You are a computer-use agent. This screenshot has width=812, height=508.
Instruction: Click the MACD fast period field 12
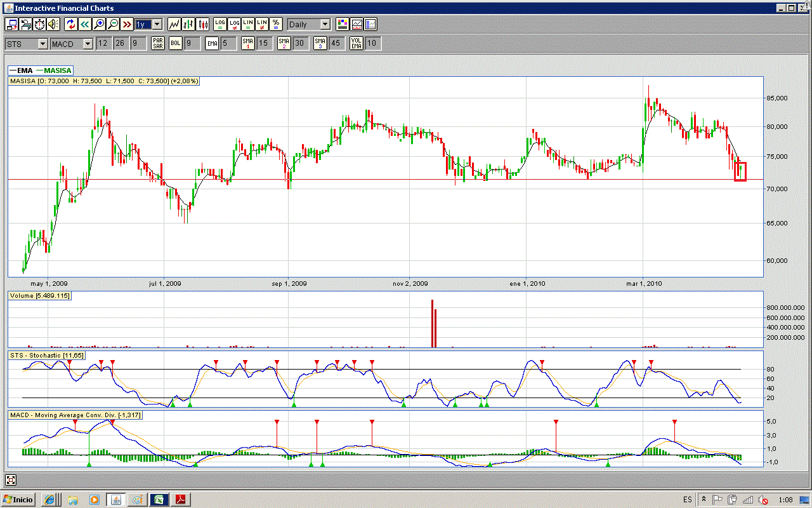[103, 43]
